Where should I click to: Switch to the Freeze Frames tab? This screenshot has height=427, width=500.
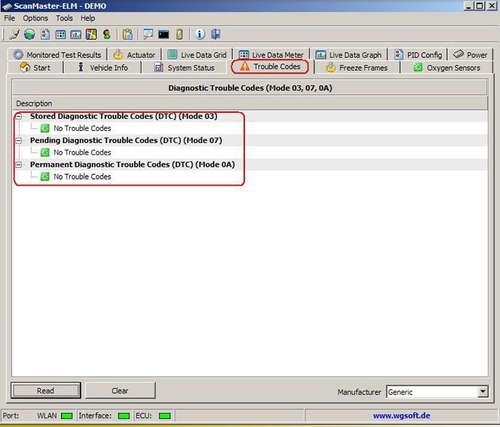[357, 68]
